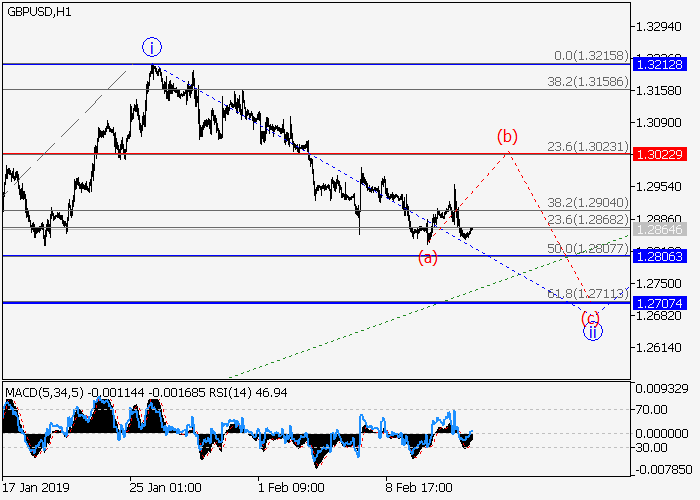Select the red 1.30229 price tag
Screen dimensions: 700x500
click(659, 154)
